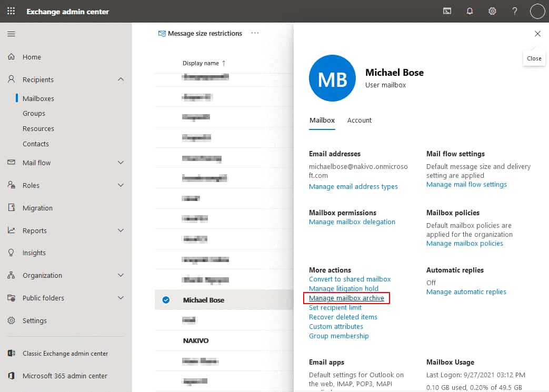Viewport: 549px width, 392px height.
Task: Collapse the Recipients section
Action: pos(121,79)
